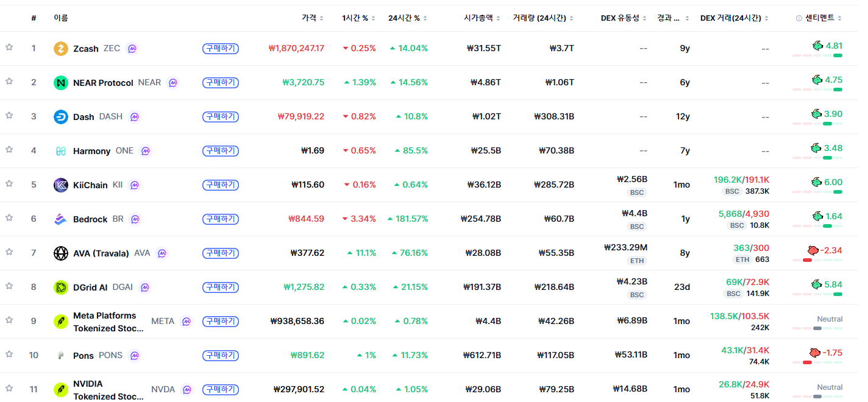Image resolution: width=868 pixels, height=402 pixels.
Task: Toggle the watchlist star for Dash
Action: [x=9, y=116]
